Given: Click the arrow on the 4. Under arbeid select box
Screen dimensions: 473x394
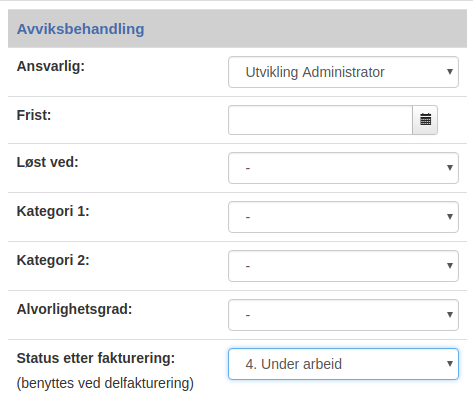Looking at the screenshot, I should pyautogui.click(x=450, y=364).
